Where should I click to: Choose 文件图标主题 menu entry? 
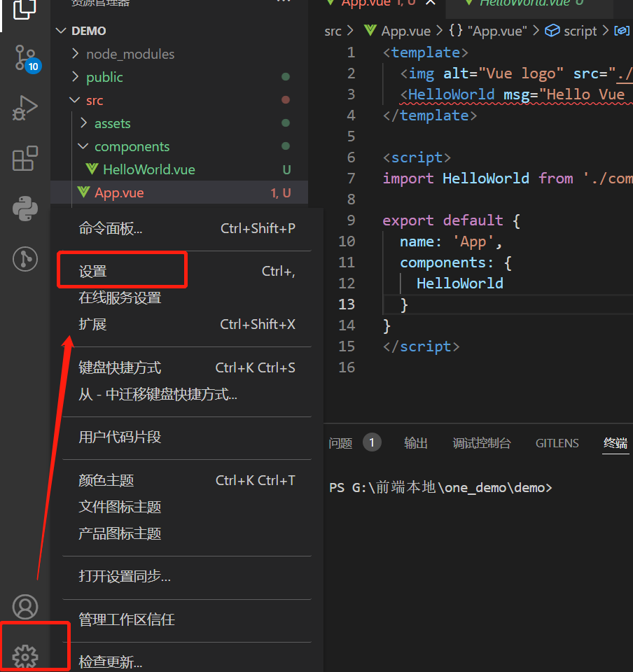(x=187, y=507)
